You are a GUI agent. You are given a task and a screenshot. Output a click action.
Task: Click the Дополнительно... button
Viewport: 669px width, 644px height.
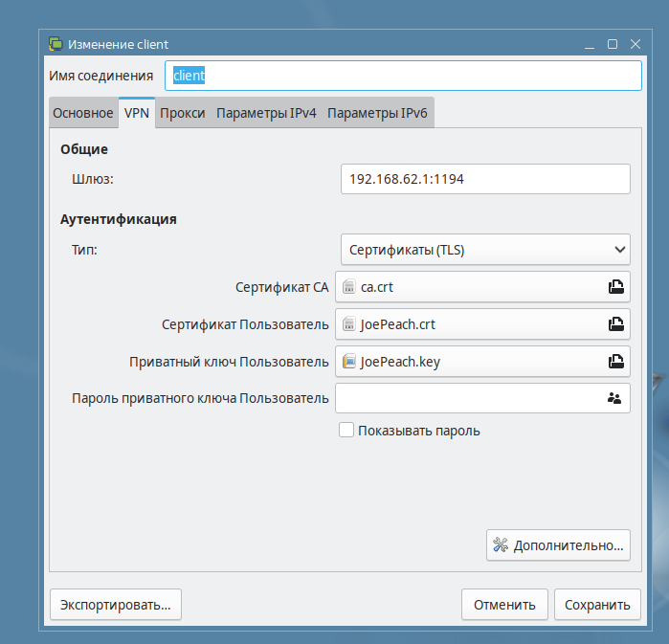pyautogui.click(x=558, y=545)
